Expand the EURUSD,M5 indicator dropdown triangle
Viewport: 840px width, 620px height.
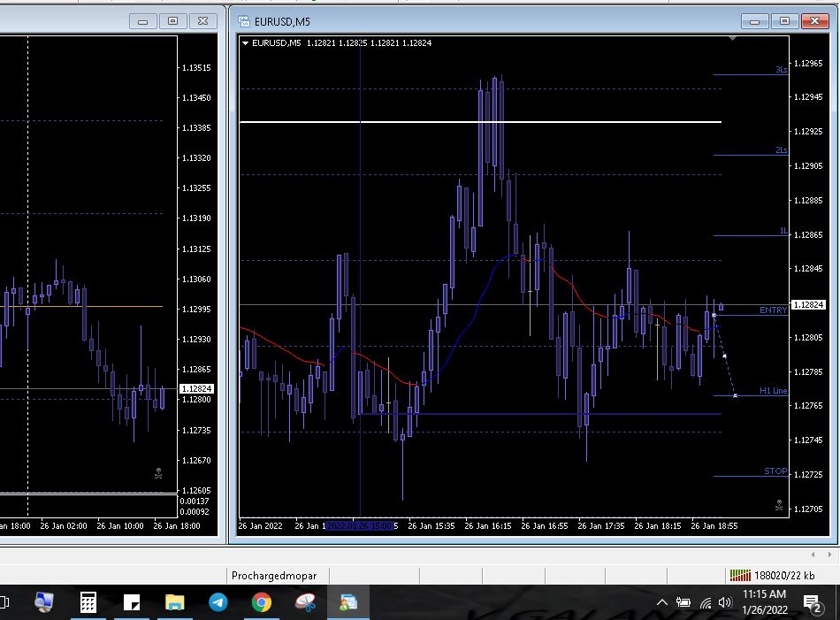pyautogui.click(x=245, y=42)
